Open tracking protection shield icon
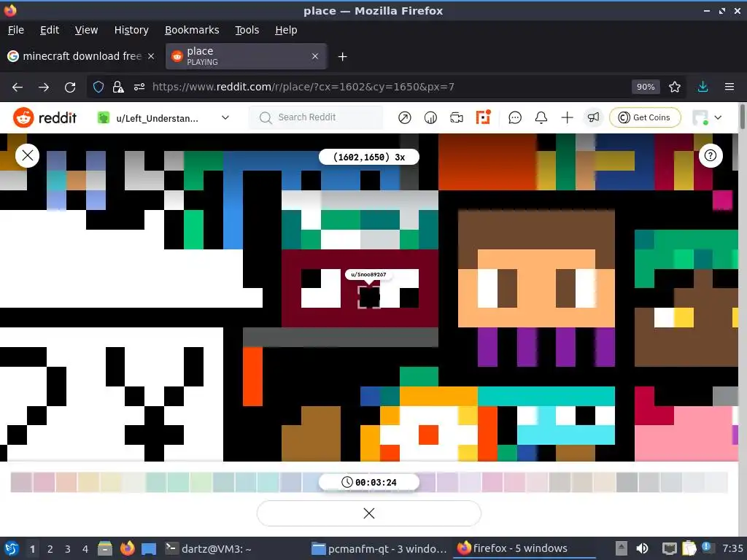 click(x=98, y=87)
